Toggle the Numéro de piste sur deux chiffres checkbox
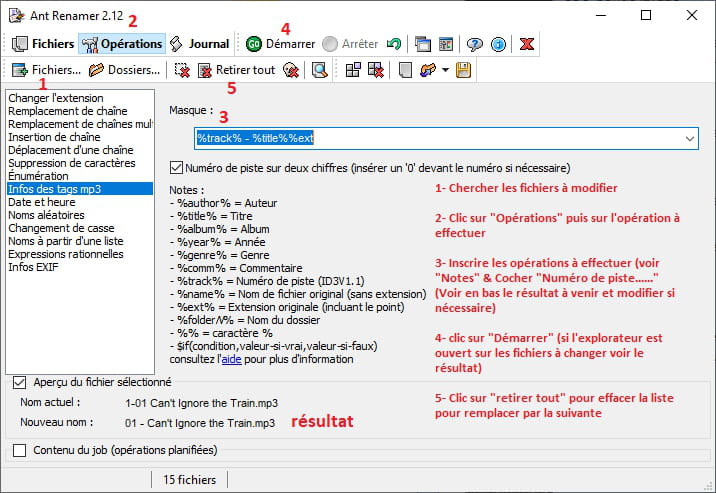 click(176, 168)
